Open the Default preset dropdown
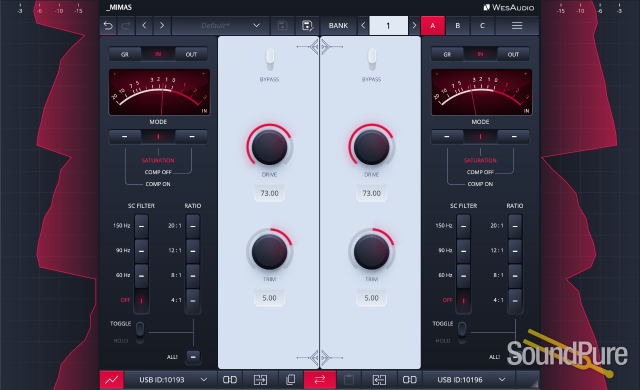The image size is (640, 390). point(220,26)
